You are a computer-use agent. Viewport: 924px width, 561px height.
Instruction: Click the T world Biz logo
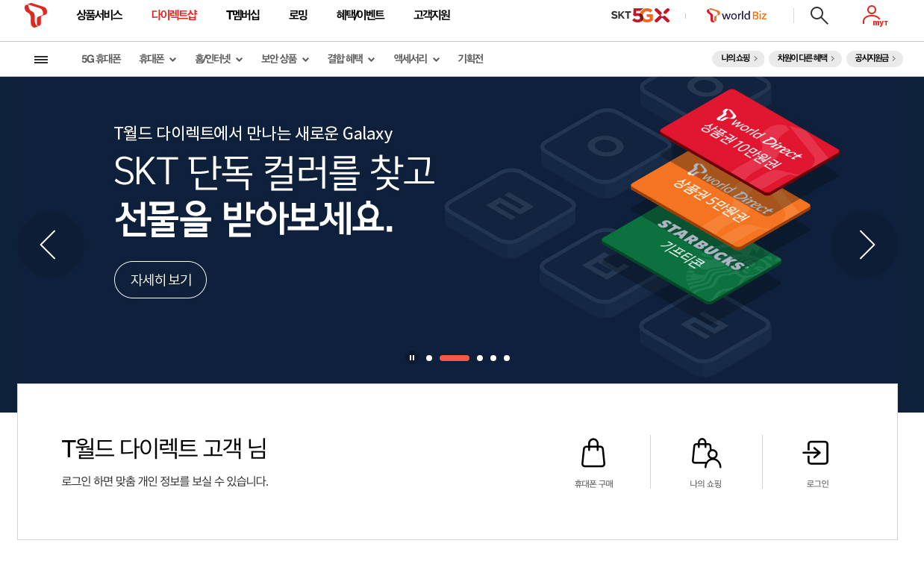click(x=737, y=15)
